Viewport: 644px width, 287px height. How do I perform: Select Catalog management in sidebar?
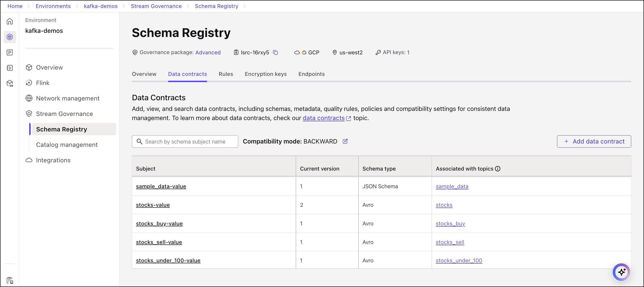coord(67,145)
